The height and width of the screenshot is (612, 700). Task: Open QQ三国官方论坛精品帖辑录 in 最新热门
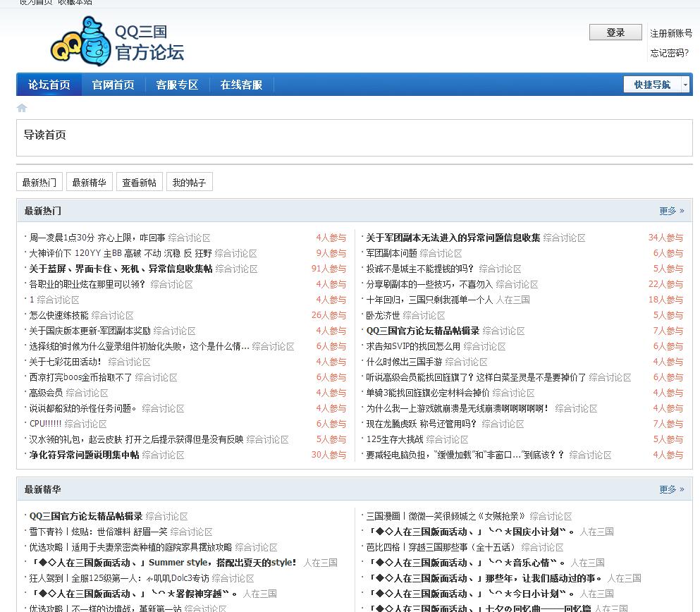[423, 331]
